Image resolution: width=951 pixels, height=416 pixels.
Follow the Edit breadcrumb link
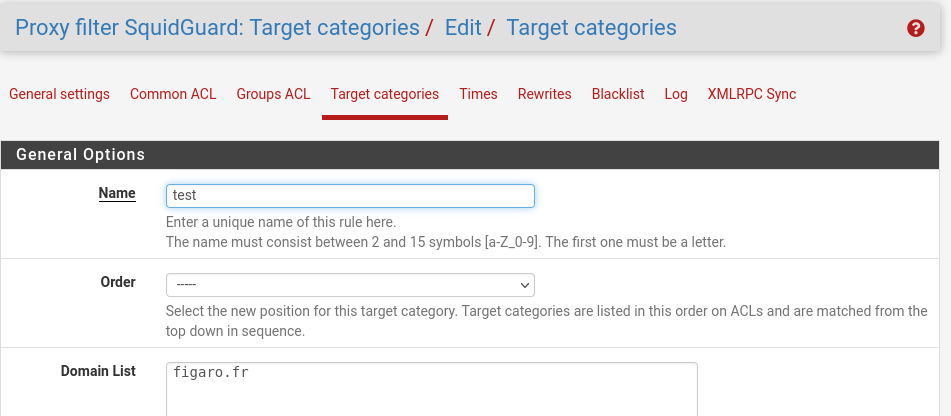pyautogui.click(x=463, y=28)
